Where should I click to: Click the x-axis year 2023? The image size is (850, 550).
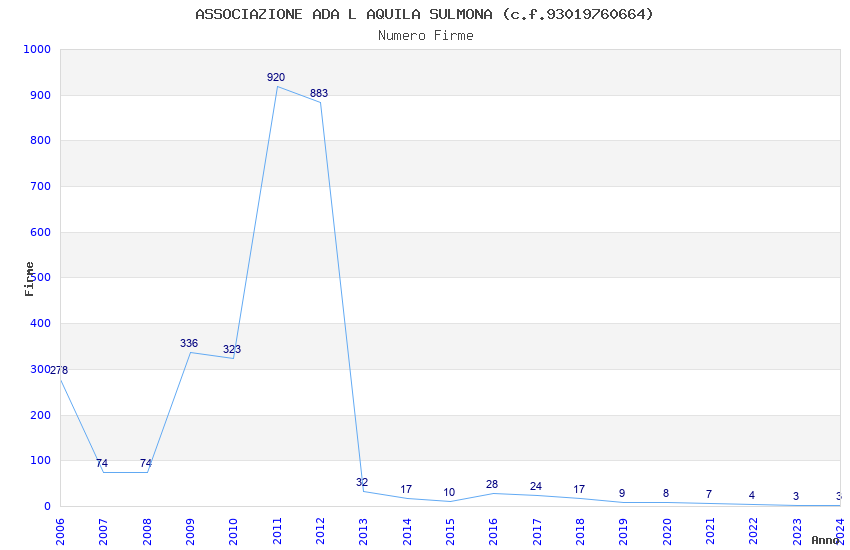(x=797, y=531)
